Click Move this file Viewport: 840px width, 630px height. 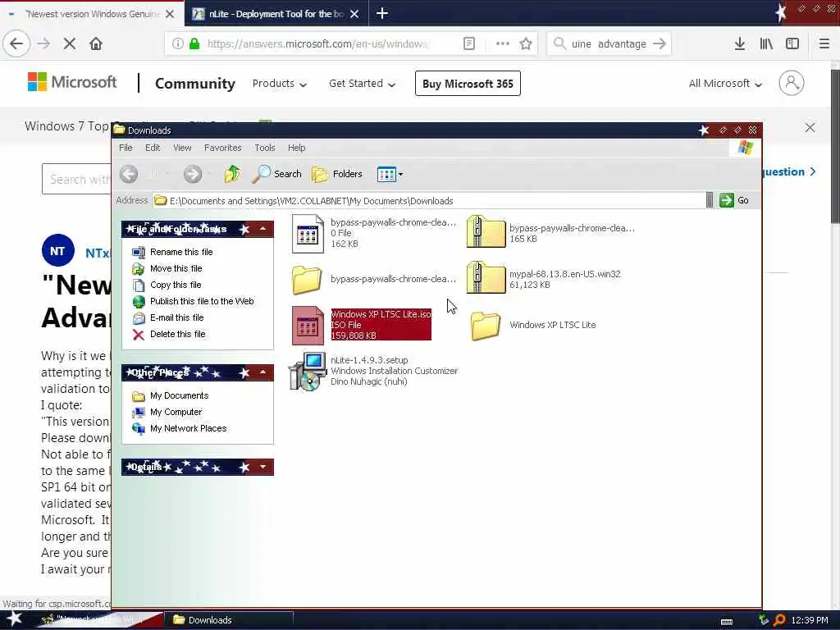click(x=167, y=268)
